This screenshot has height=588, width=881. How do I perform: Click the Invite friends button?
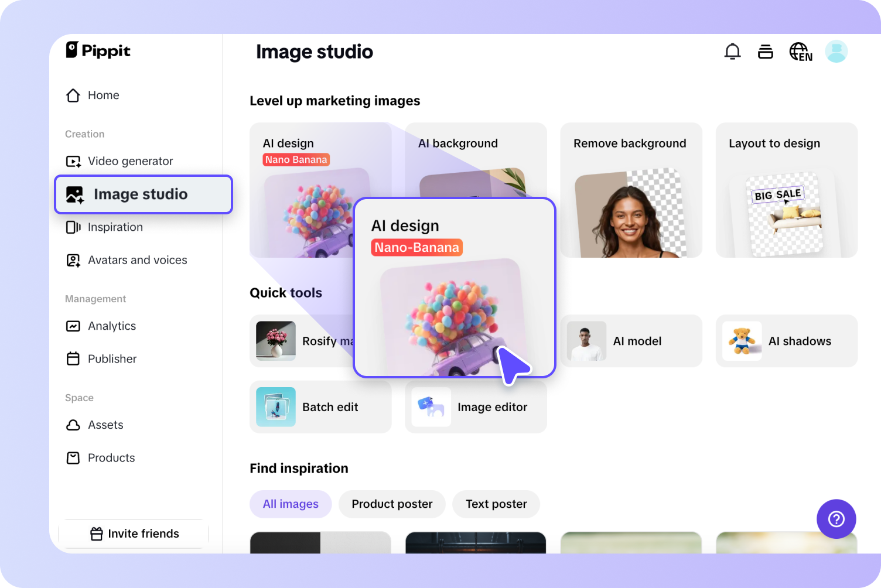click(x=134, y=534)
